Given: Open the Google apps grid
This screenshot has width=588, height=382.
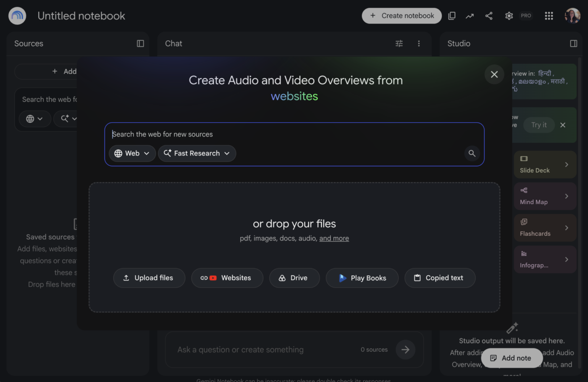Looking at the screenshot, I should click(549, 16).
